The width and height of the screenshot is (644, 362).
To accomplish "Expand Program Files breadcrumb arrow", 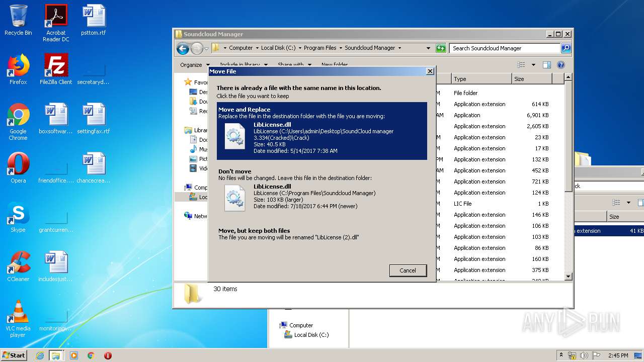I will pos(341,48).
